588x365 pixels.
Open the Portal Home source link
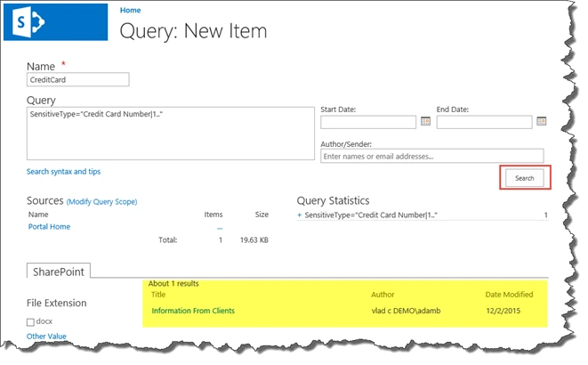pyautogui.click(x=49, y=227)
